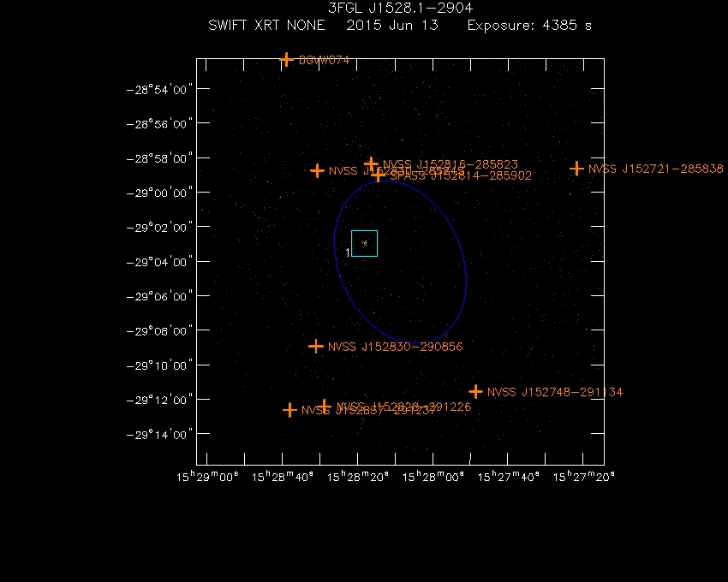
Task: Click the right ascension label 15h28m40s
Action: click(283, 477)
